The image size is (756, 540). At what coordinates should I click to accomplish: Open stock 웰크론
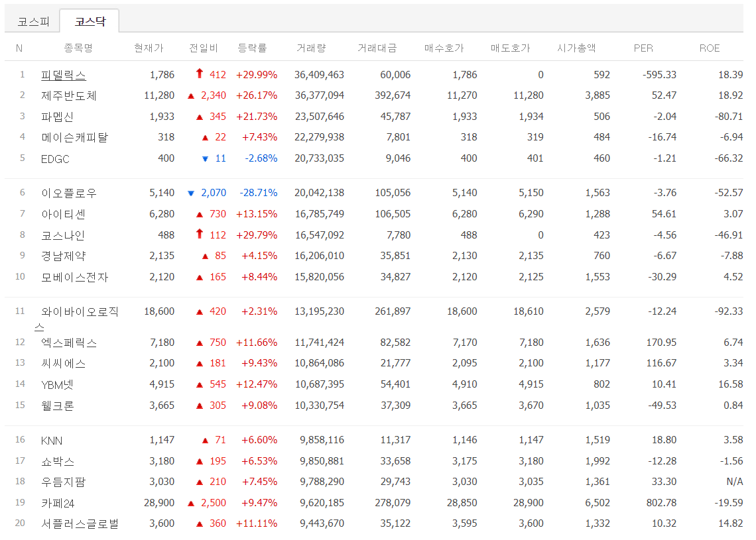pyautogui.click(x=58, y=405)
